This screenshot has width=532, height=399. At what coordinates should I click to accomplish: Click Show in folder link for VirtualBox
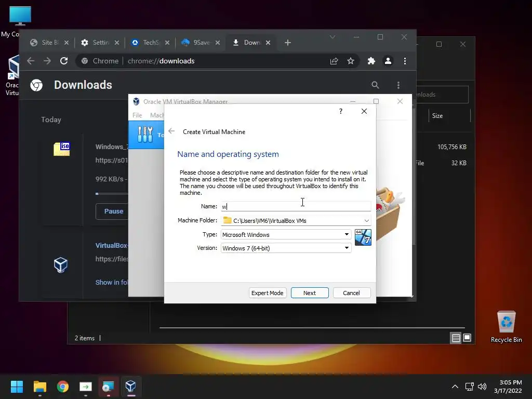click(x=112, y=282)
